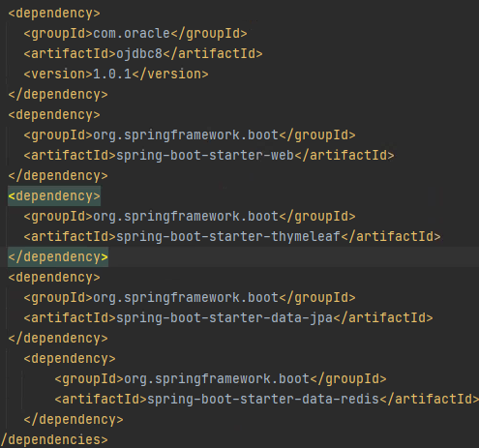Click the closing dependency tag below version line
Viewport: 479px width, 448px height.
coord(58,95)
